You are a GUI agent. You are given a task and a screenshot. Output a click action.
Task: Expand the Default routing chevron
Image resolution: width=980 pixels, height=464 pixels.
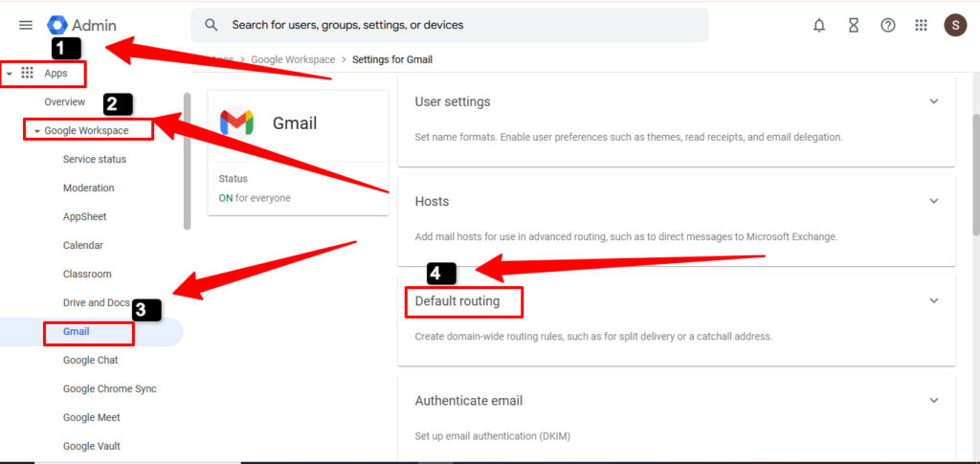[x=934, y=300]
